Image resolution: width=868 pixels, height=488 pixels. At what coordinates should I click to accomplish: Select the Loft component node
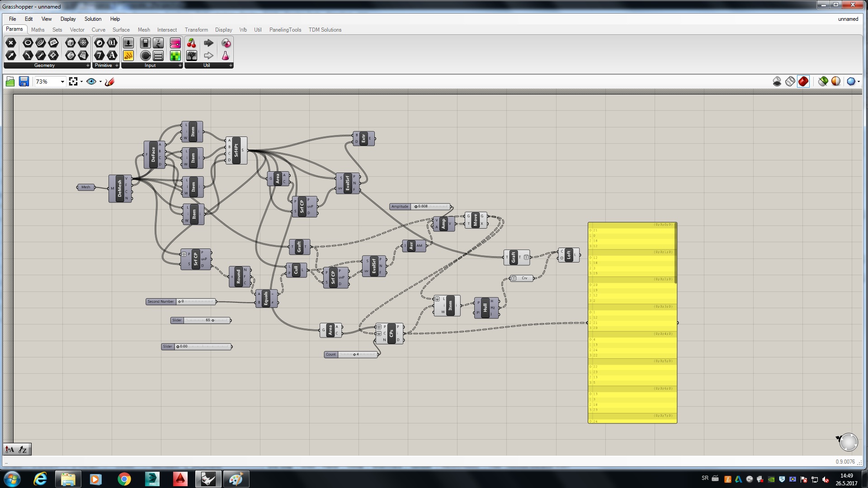pos(569,255)
